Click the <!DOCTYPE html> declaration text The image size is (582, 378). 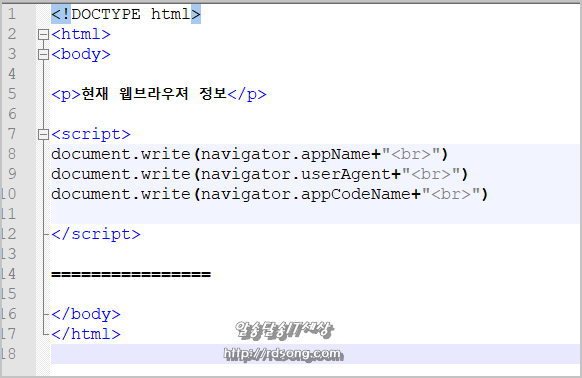tap(126, 14)
